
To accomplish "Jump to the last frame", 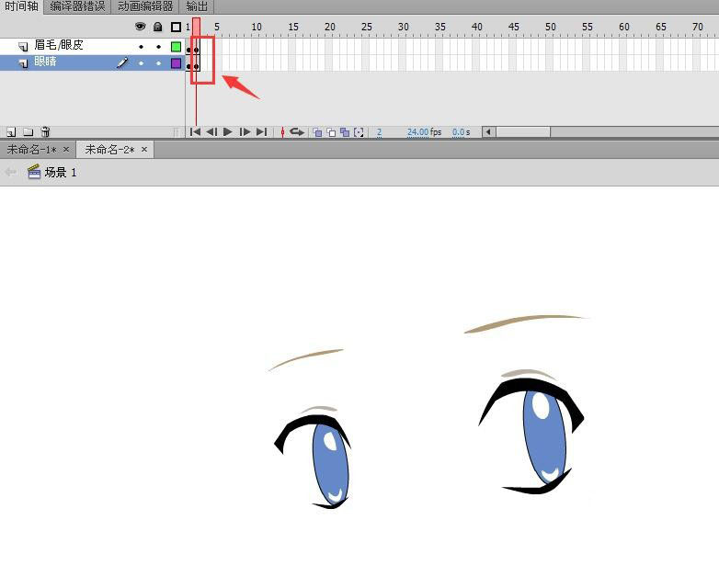I will click(262, 132).
